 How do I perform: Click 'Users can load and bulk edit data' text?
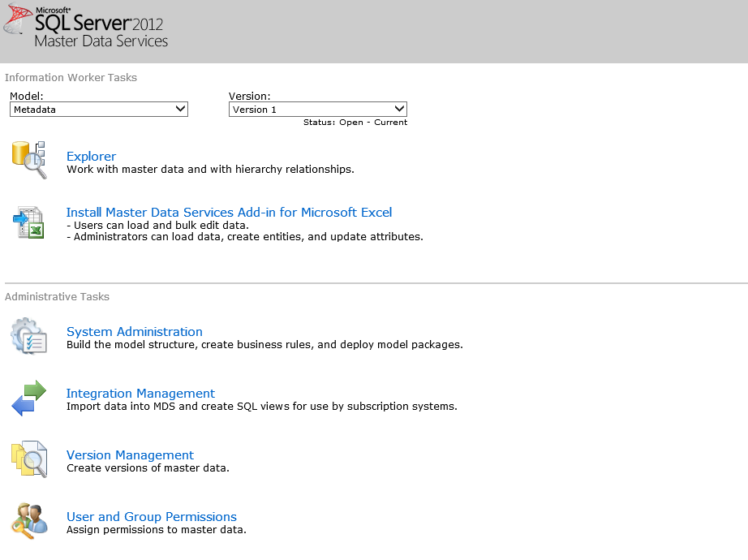click(158, 225)
